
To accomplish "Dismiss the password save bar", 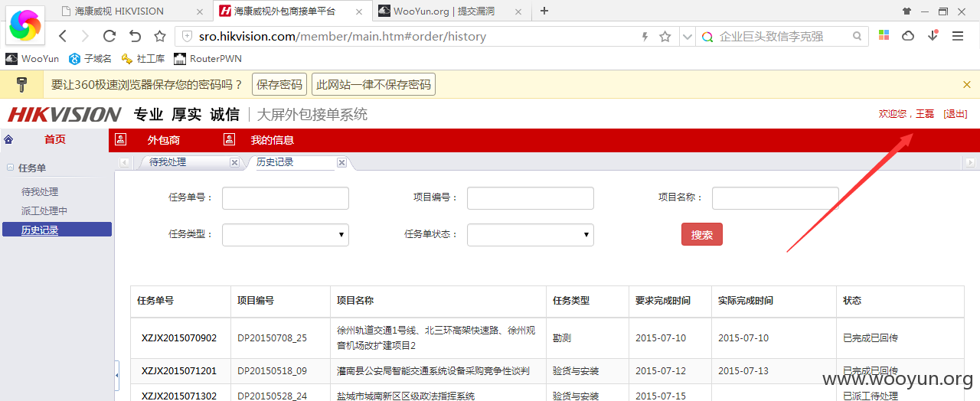I will click(x=967, y=84).
